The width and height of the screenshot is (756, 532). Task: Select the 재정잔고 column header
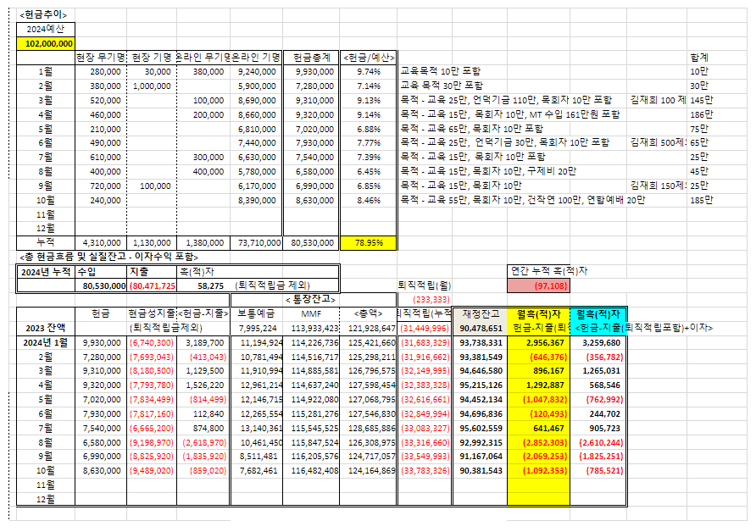481,314
